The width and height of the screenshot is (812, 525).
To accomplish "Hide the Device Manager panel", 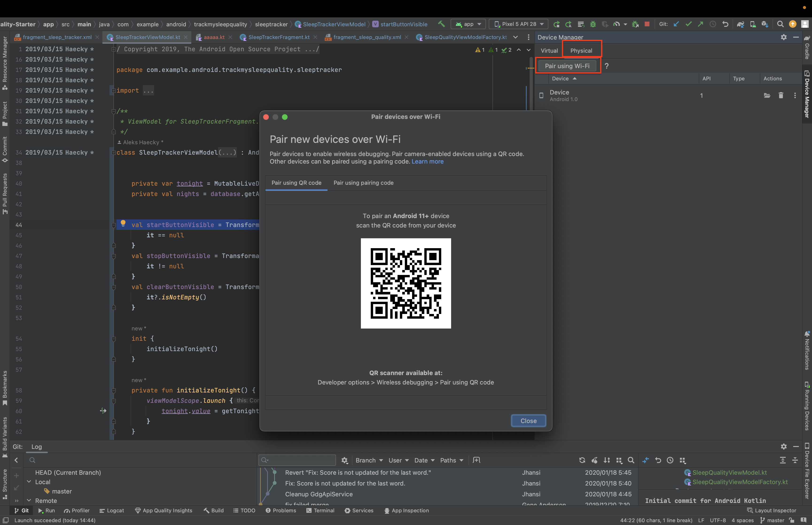I will point(796,37).
